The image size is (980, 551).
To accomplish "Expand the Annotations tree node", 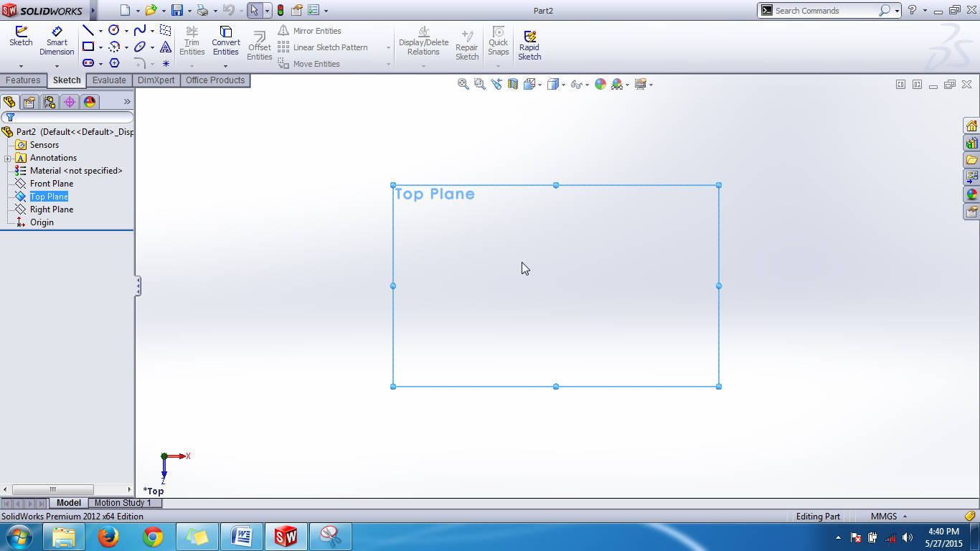I will (6, 158).
